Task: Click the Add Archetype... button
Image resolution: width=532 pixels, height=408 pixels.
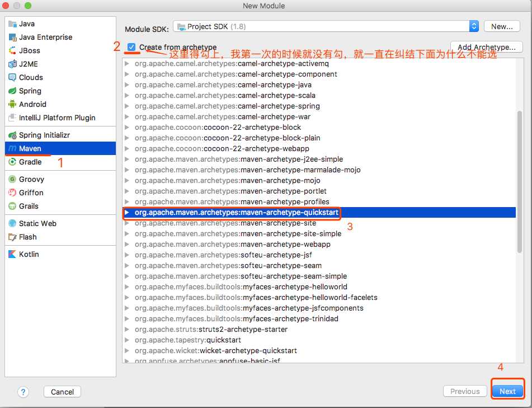Action: point(487,47)
